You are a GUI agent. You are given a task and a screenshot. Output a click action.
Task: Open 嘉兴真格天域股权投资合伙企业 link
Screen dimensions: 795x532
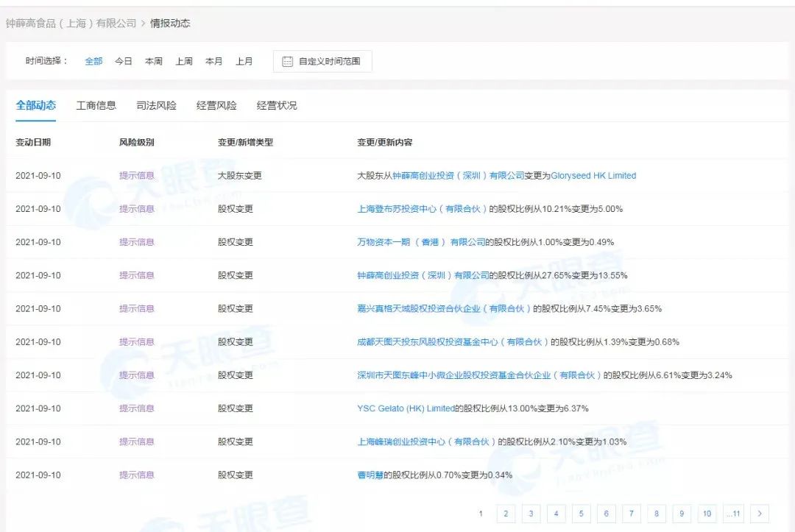444,308
